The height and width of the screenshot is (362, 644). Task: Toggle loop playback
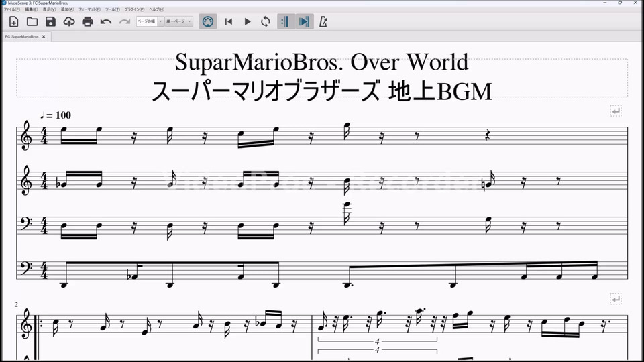pyautogui.click(x=266, y=21)
